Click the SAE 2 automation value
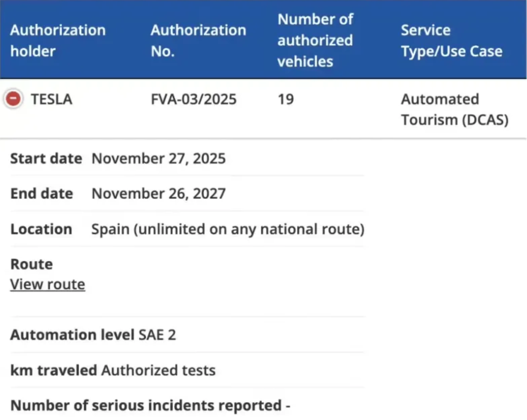The height and width of the screenshot is (420, 527). [157, 335]
